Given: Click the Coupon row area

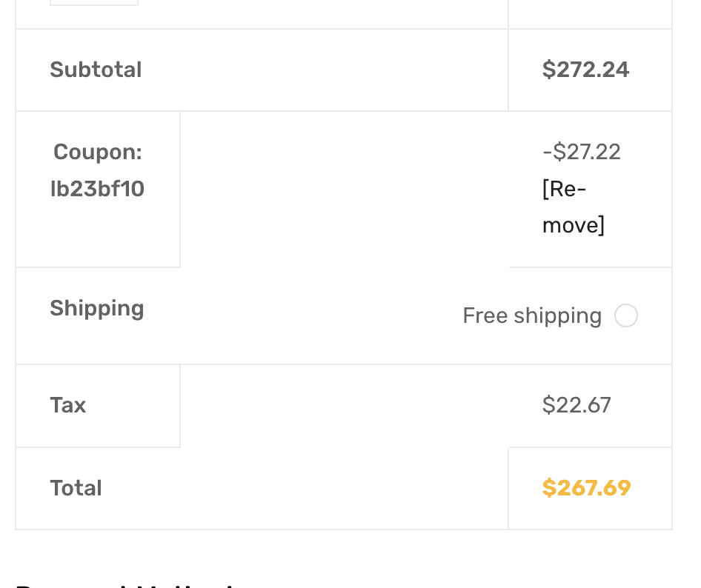Looking at the screenshot, I should pos(96,189).
